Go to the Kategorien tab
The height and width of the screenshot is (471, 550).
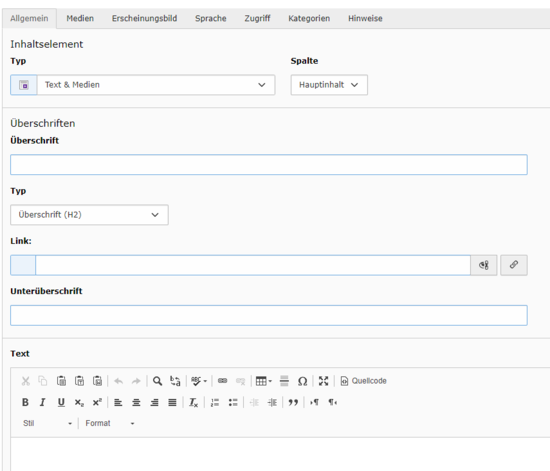click(x=309, y=19)
